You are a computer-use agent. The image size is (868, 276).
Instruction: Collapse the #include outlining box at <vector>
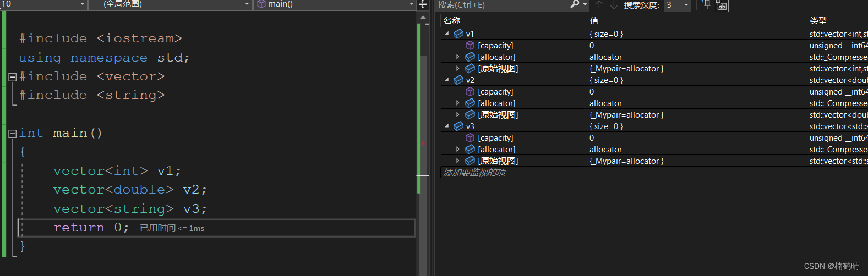click(x=12, y=76)
